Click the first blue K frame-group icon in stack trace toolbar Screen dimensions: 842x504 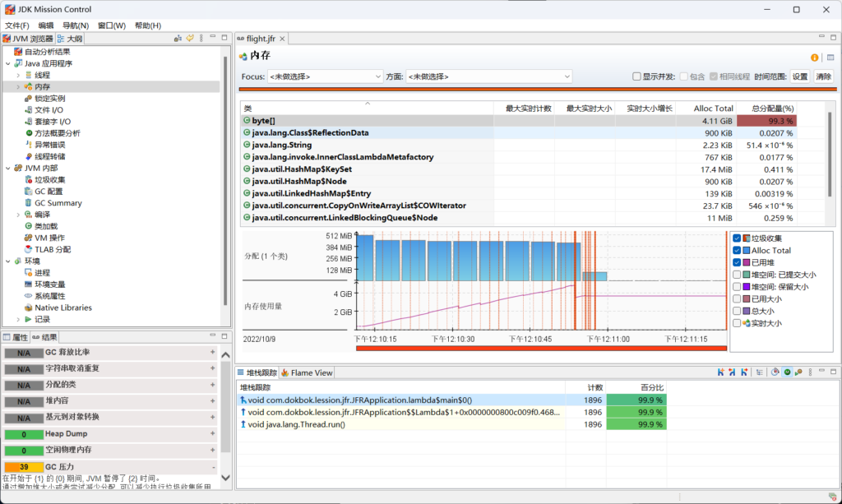click(x=720, y=372)
